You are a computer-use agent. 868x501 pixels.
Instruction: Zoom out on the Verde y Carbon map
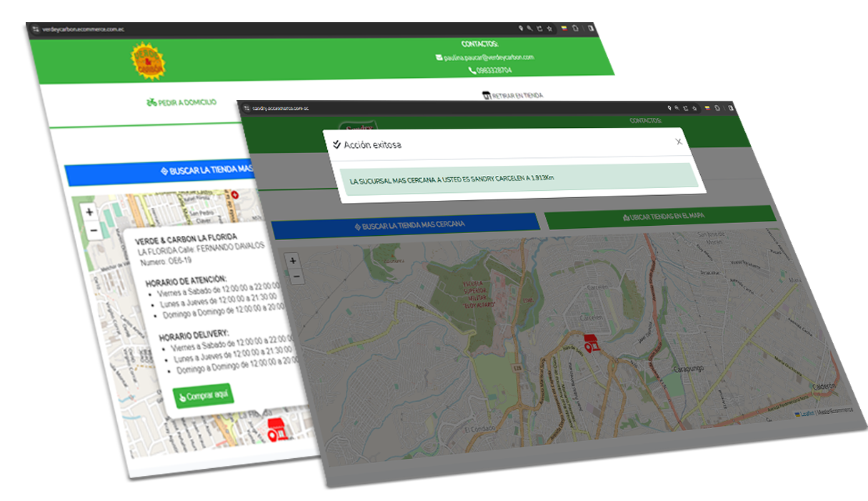click(x=93, y=231)
